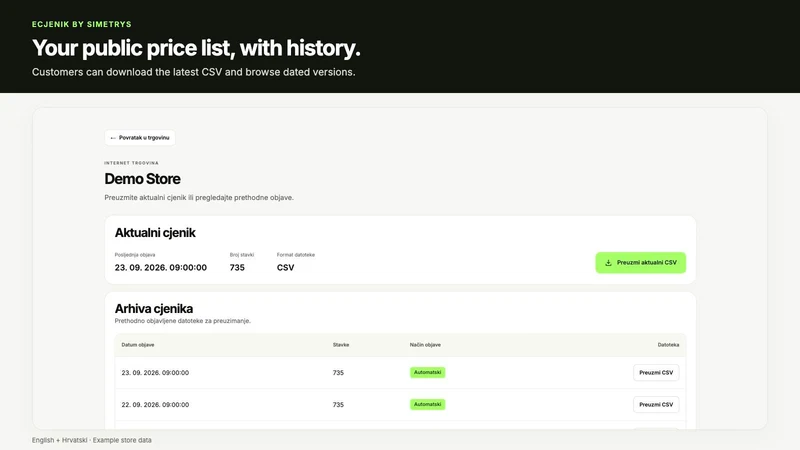Click the Automatski badge in the 23. 09. row

coord(428,372)
